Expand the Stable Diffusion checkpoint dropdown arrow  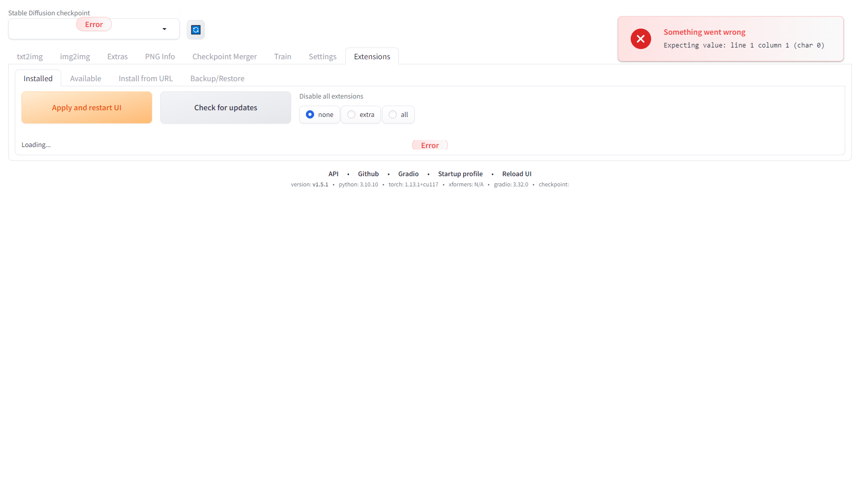(164, 29)
